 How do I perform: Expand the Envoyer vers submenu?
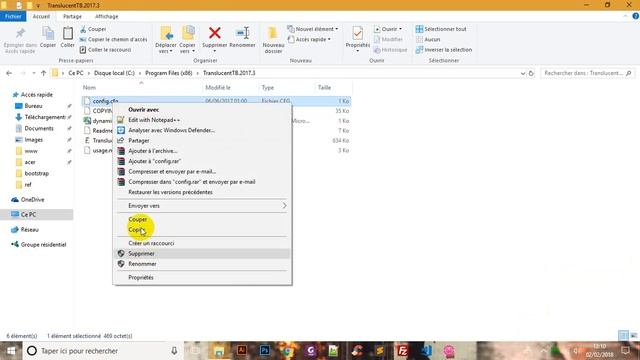pyautogui.click(x=202, y=206)
